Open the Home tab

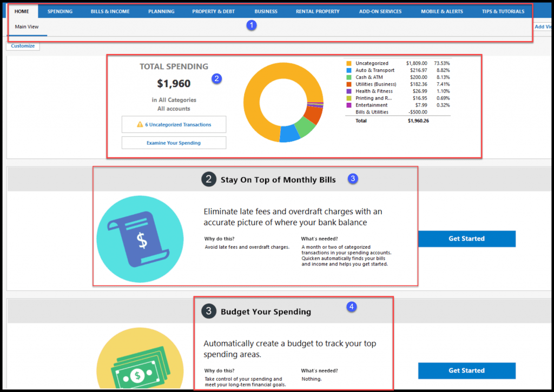pos(22,11)
